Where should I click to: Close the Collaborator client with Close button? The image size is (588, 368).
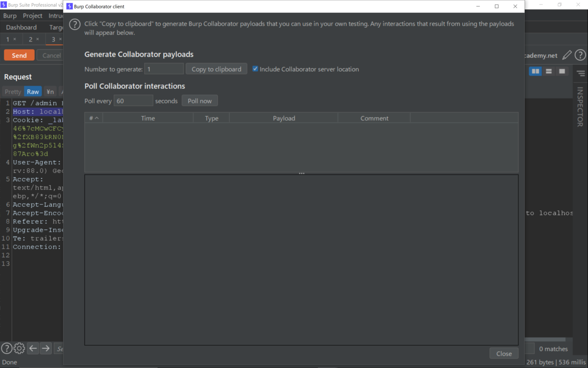click(504, 353)
